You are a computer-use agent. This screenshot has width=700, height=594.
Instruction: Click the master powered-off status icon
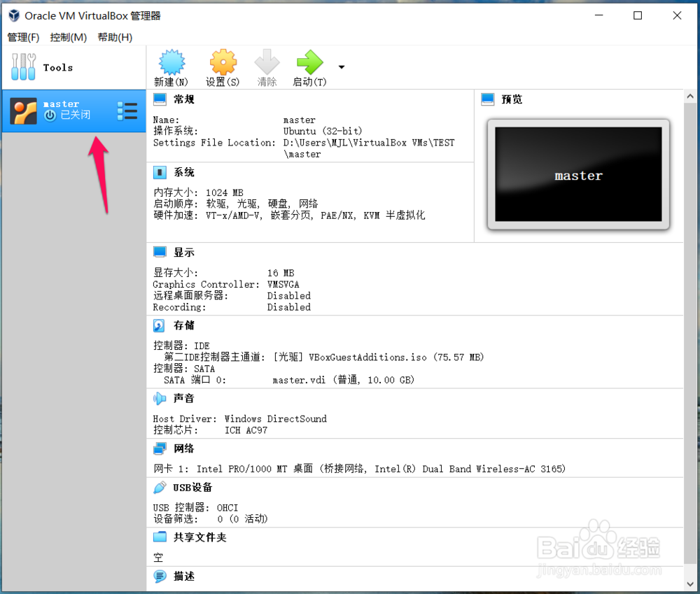coord(50,115)
